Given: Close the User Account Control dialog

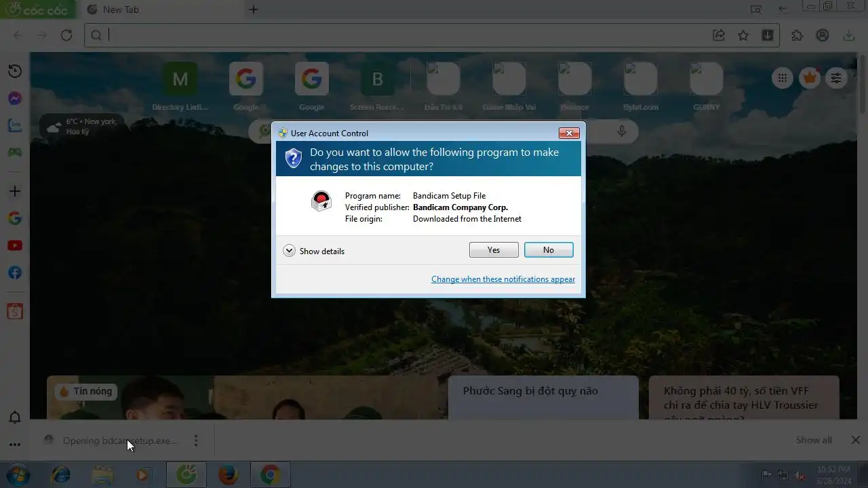Looking at the screenshot, I should 568,133.
